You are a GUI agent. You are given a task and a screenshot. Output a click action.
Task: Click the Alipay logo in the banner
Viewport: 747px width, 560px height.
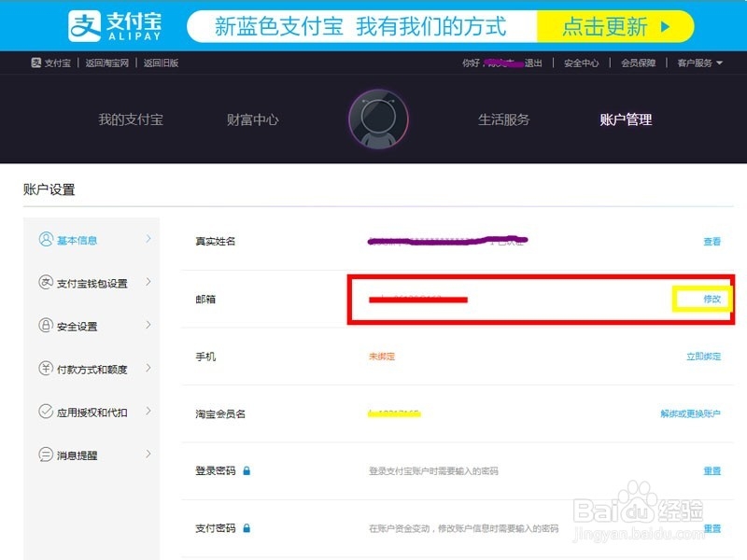pyautogui.click(x=115, y=26)
